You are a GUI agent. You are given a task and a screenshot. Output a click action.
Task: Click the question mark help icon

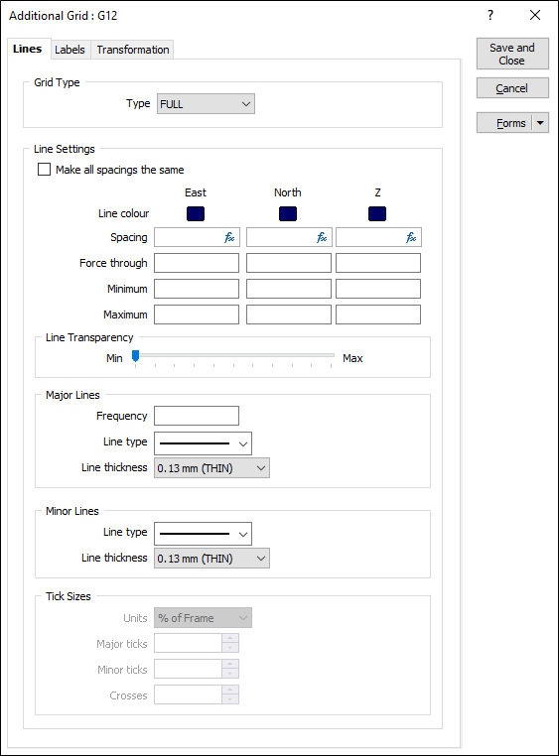(490, 16)
